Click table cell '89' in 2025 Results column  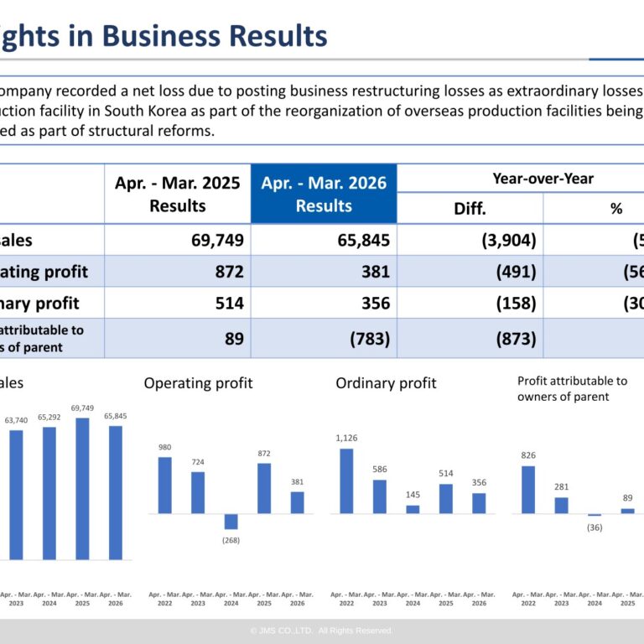234,339
